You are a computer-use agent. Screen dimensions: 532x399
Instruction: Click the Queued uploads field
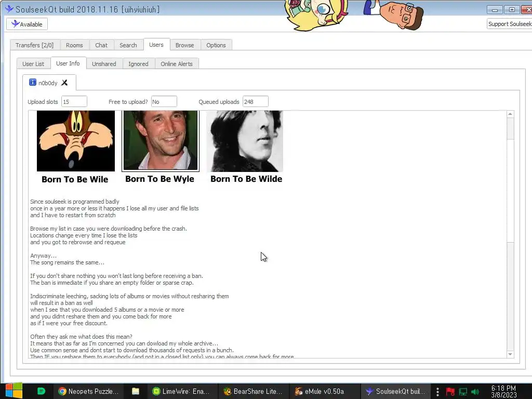click(256, 102)
